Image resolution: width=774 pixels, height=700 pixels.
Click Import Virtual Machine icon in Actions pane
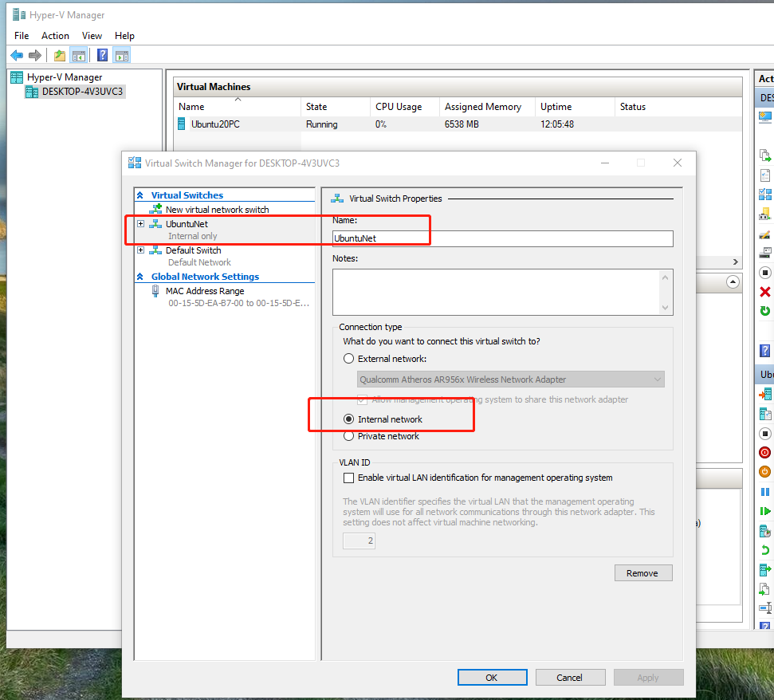(764, 155)
